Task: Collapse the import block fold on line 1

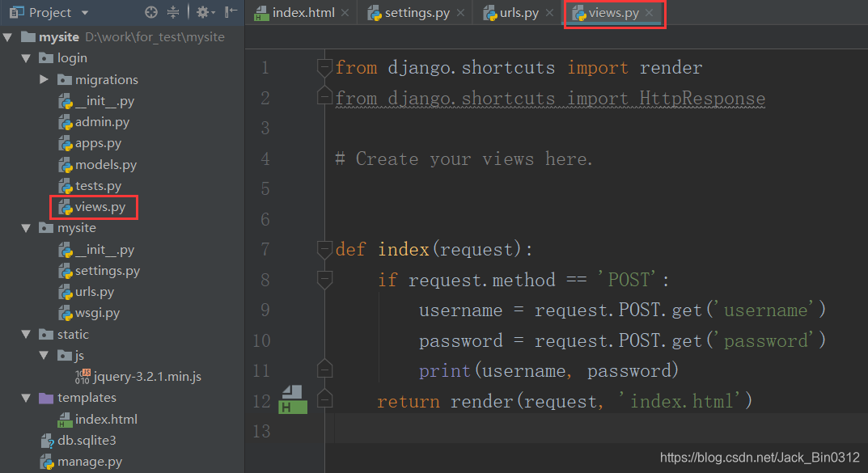Action: tap(324, 67)
